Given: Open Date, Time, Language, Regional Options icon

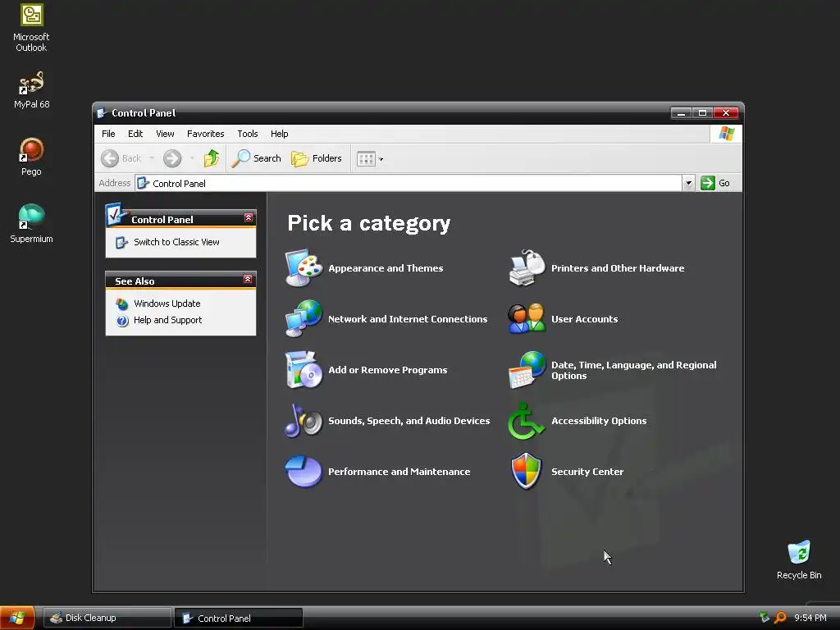Looking at the screenshot, I should 527,370.
